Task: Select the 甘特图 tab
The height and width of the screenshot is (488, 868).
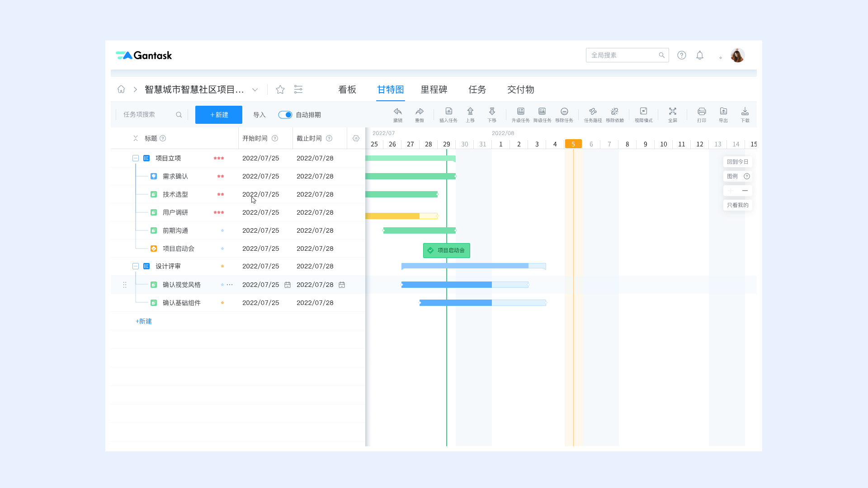Action: coord(391,89)
